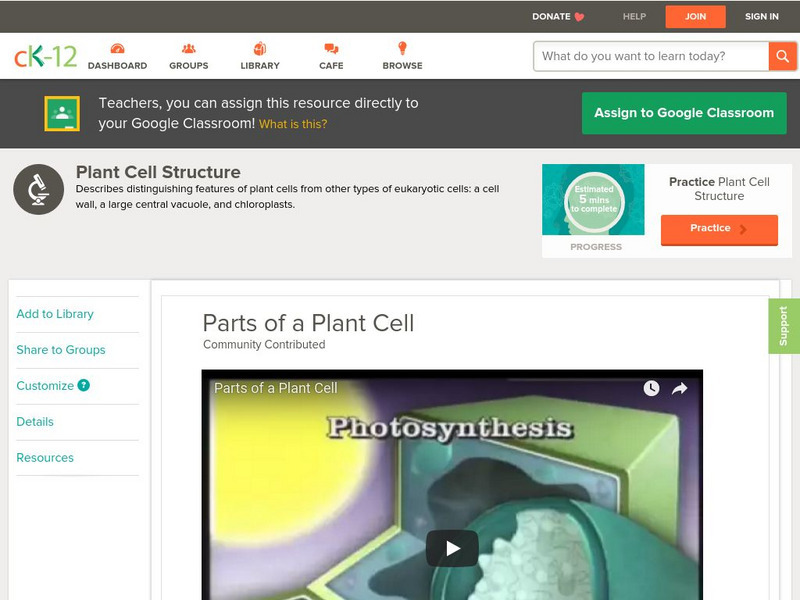
Task: Click Share to Groups
Action: click(x=61, y=349)
